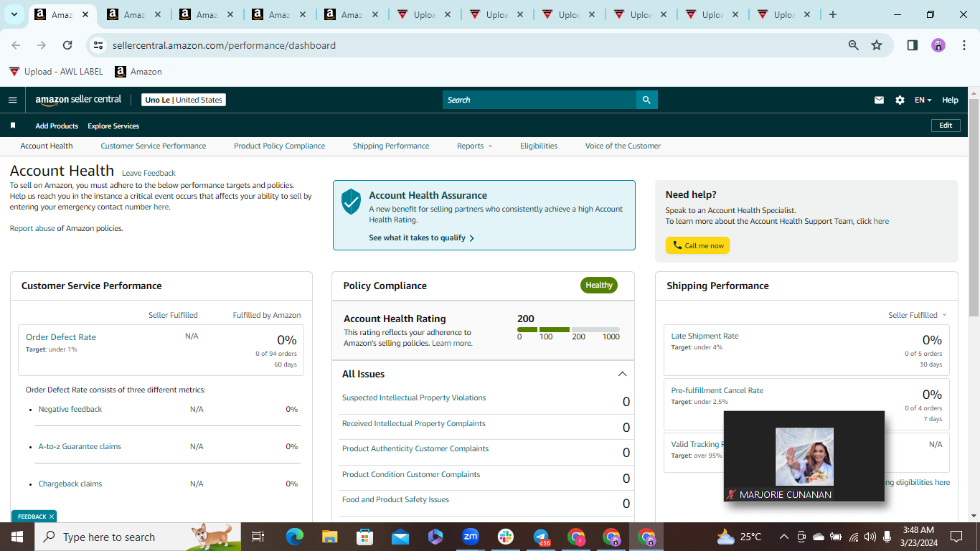Open the EN language dropdown

tap(923, 100)
